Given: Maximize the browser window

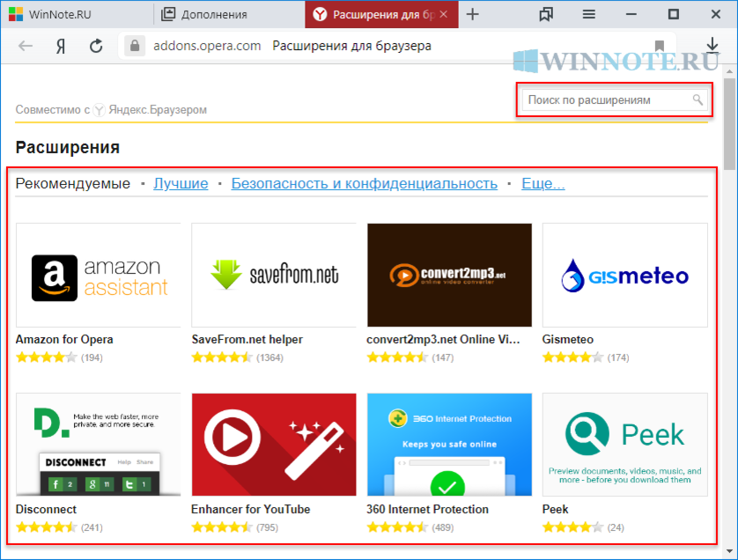Looking at the screenshot, I should (674, 15).
